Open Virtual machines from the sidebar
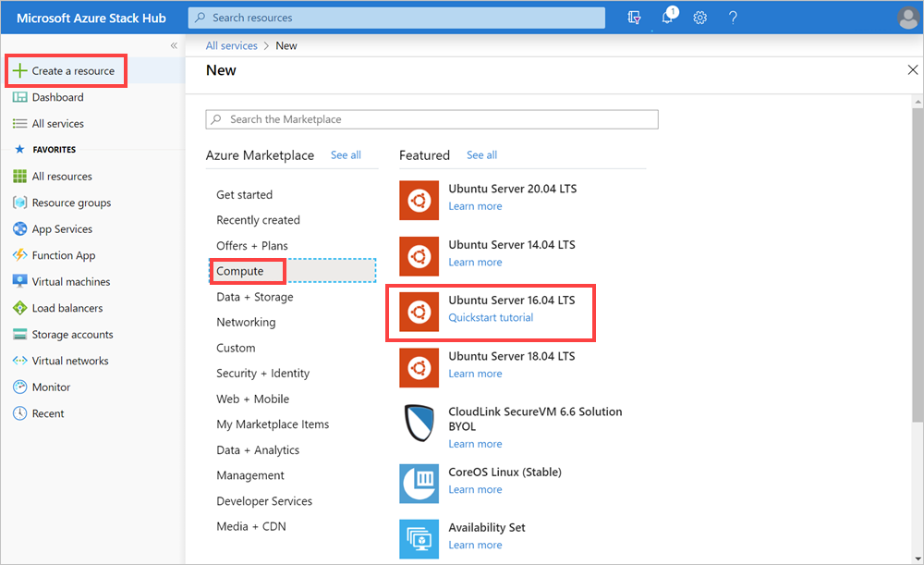 click(70, 282)
